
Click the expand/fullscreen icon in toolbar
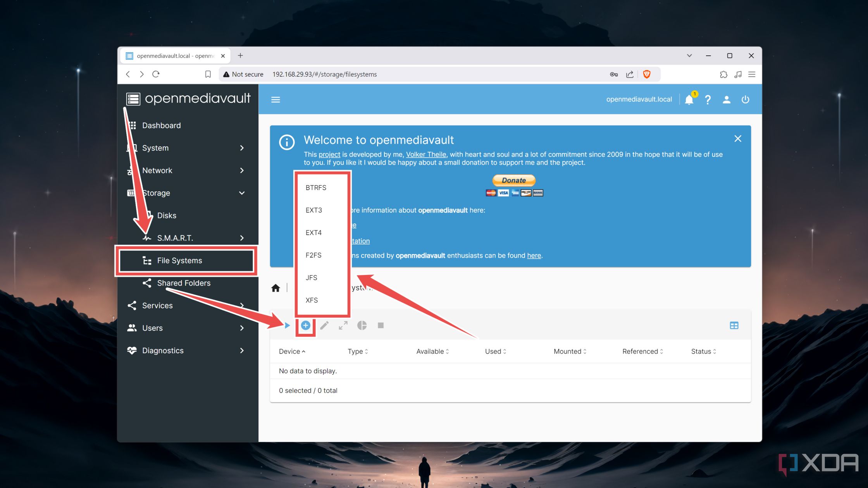(x=343, y=325)
